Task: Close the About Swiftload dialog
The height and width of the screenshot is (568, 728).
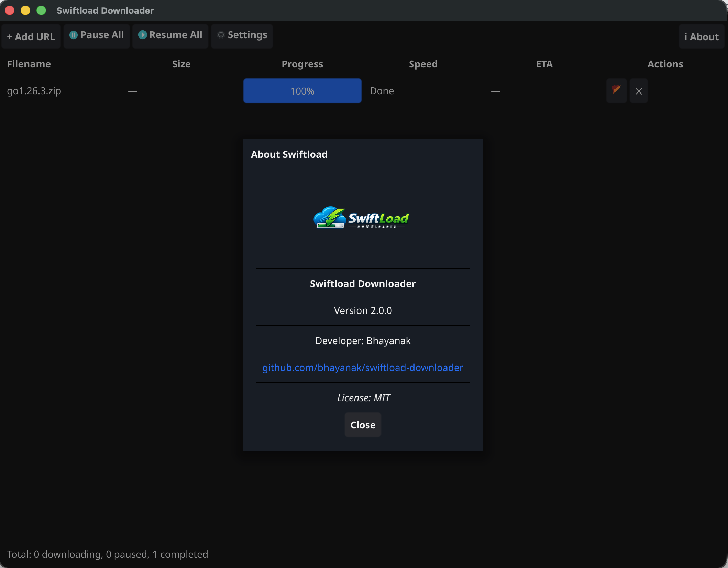Action: 363,425
